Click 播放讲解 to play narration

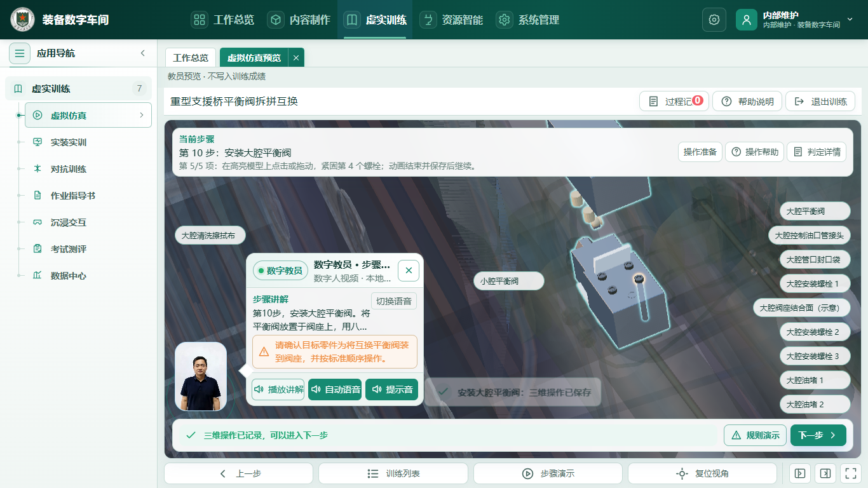[x=278, y=390]
